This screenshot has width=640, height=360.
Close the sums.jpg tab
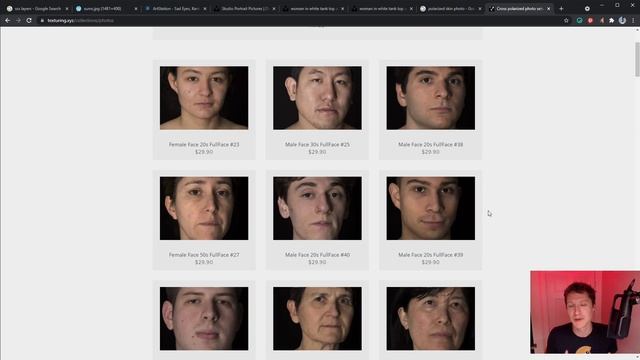[x=136, y=9]
